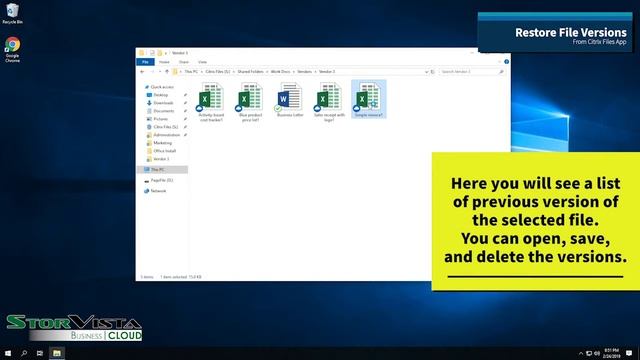This screenshot has width=640, height=360.
Task: Open Explorer help question mark icon
Action: coord(507,62)
